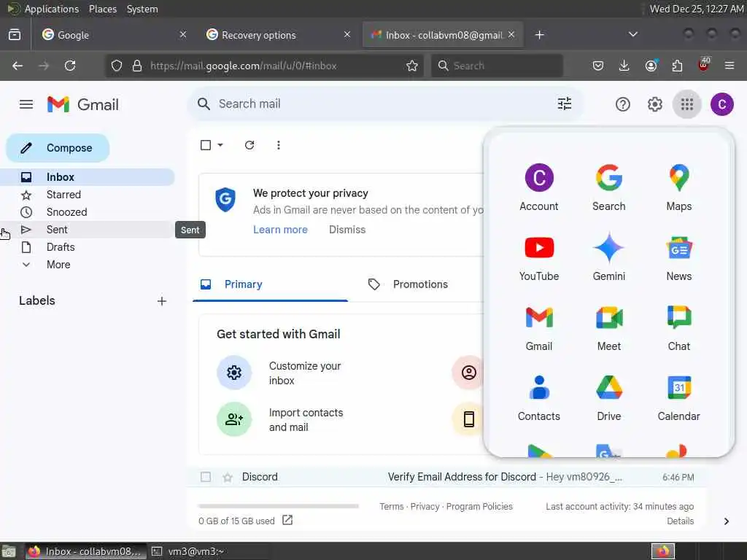The image size is (747, 560).
Task: Open News from the apps panel
Action: (679, 257)
